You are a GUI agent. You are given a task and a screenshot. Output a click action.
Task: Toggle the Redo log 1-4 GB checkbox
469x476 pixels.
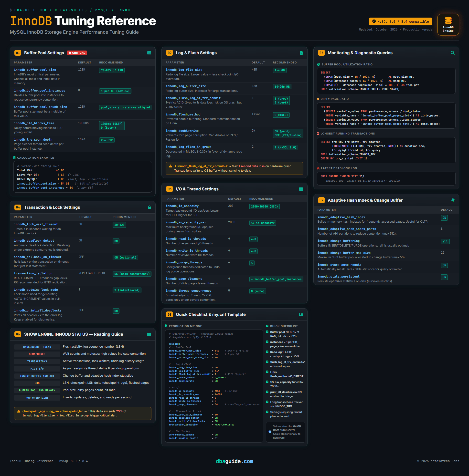[267, 352]
